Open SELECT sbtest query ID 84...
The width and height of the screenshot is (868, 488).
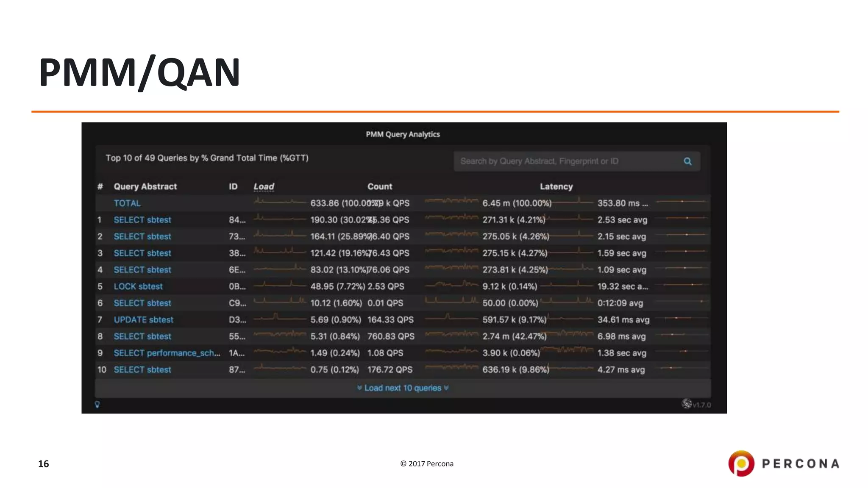[142, 220]
